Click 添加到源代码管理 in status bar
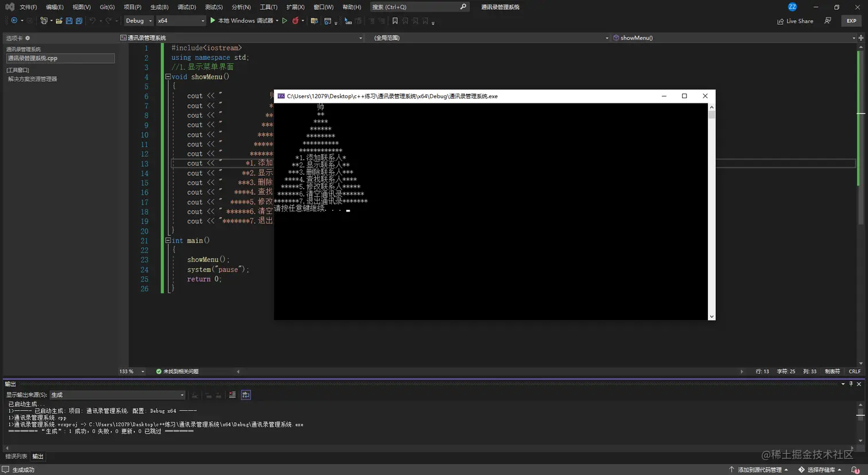 point(758,470)
